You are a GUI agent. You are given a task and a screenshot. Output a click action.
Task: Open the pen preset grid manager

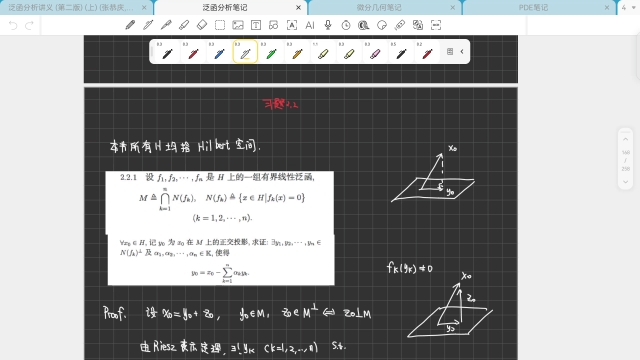[x=450, y=51]
